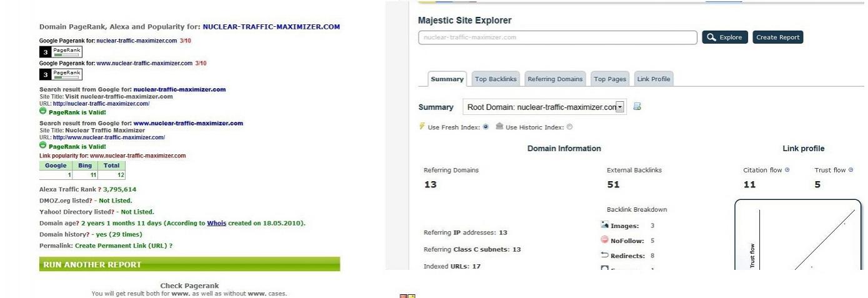
Task: Open the Link Profile tab
Action: point(653,79)
